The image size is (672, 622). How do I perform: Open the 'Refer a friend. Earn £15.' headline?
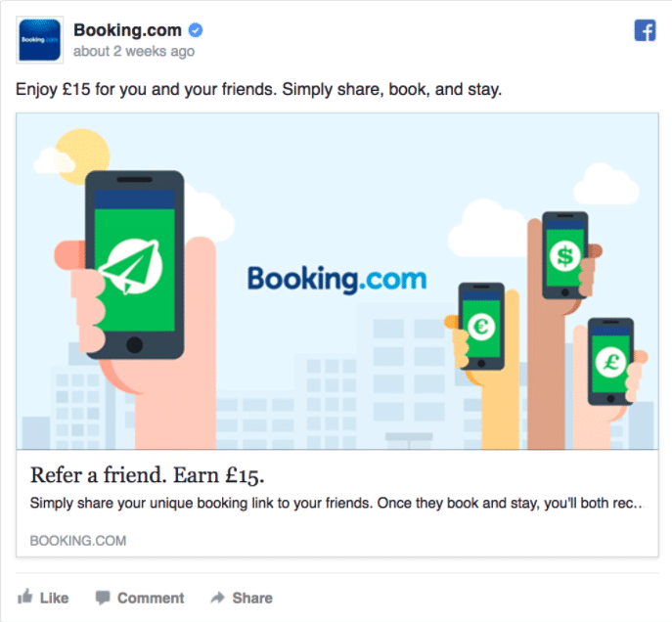pos(147,475)
